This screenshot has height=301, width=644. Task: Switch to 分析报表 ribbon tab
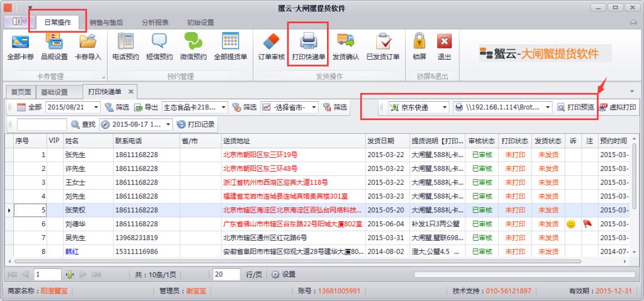(x=155, y=23)
